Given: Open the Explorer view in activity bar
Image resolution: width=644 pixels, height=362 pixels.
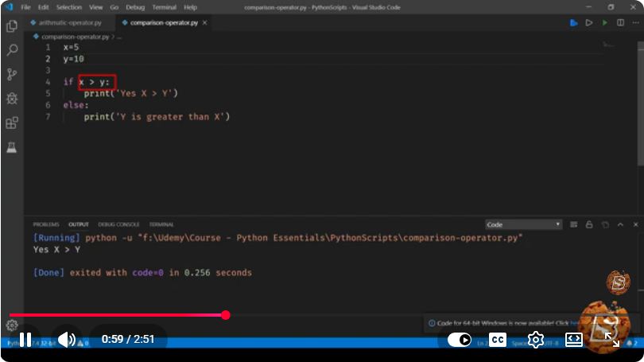Looking at the screenshot, I should pos(12,26).
